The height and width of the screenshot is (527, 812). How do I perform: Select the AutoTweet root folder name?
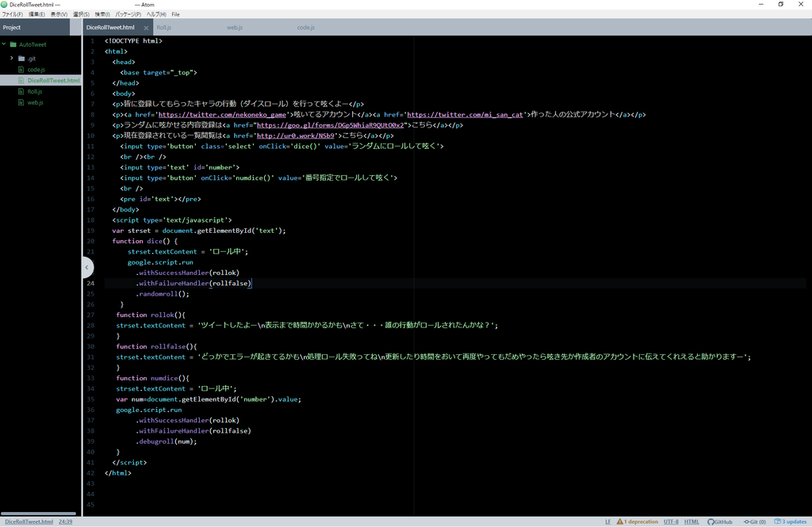click(33, 44)
